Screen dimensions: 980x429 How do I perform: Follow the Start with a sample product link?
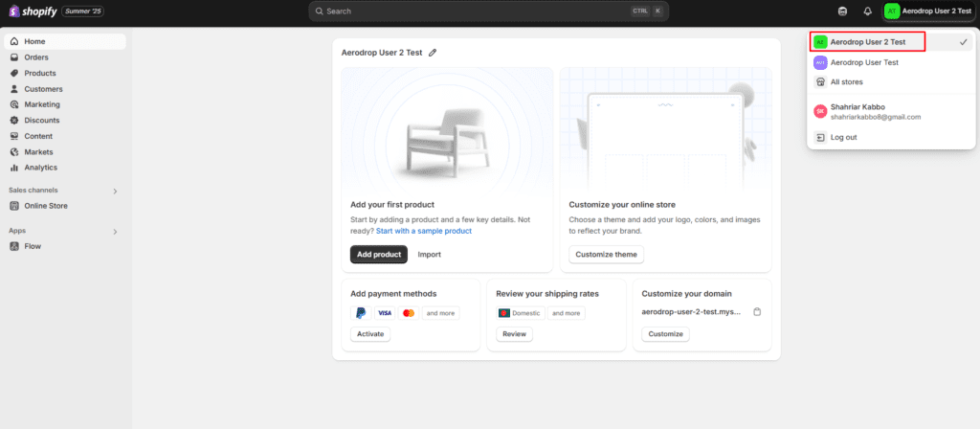pos(423,231)
